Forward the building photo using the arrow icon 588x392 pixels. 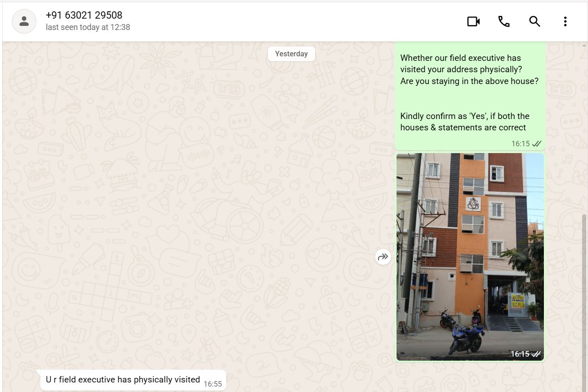[x=383, y=257]
